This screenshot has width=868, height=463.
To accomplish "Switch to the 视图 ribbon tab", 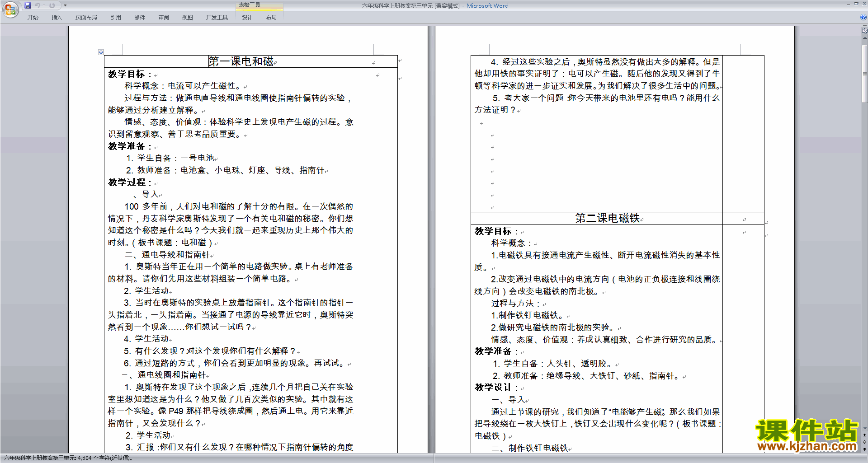I will tap(187, 17).
